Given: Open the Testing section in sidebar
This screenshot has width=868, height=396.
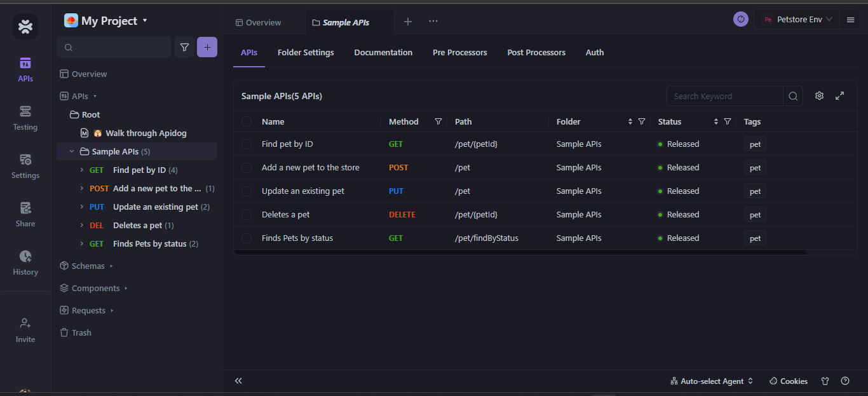Looking at the screenshot, I should 25,118.
